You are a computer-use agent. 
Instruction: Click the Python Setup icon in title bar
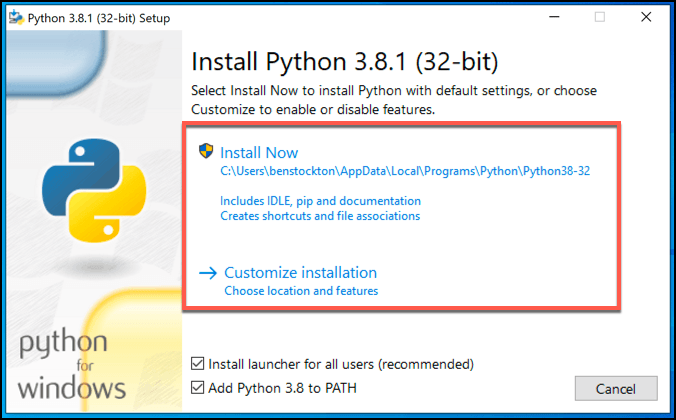16,17
